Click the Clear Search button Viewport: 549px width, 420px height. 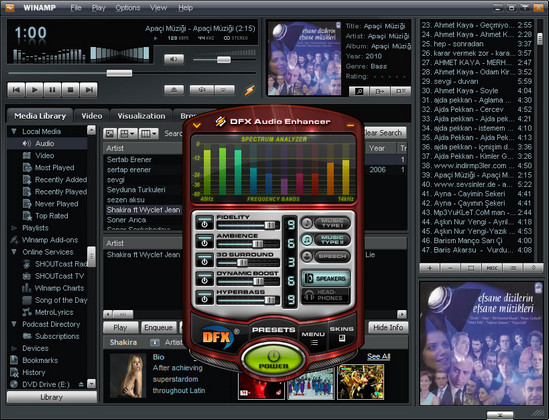point(385,133)
